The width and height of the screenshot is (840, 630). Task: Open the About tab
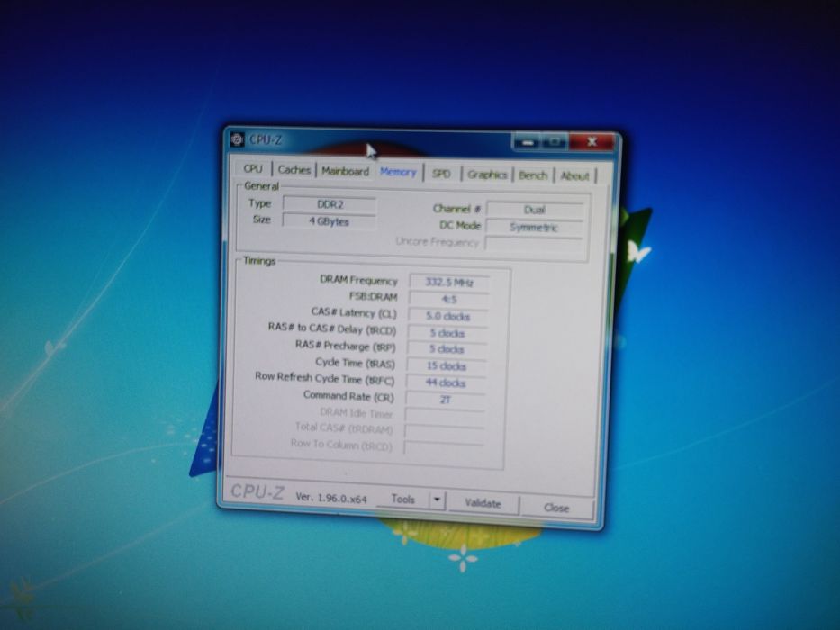pos(574,176)
